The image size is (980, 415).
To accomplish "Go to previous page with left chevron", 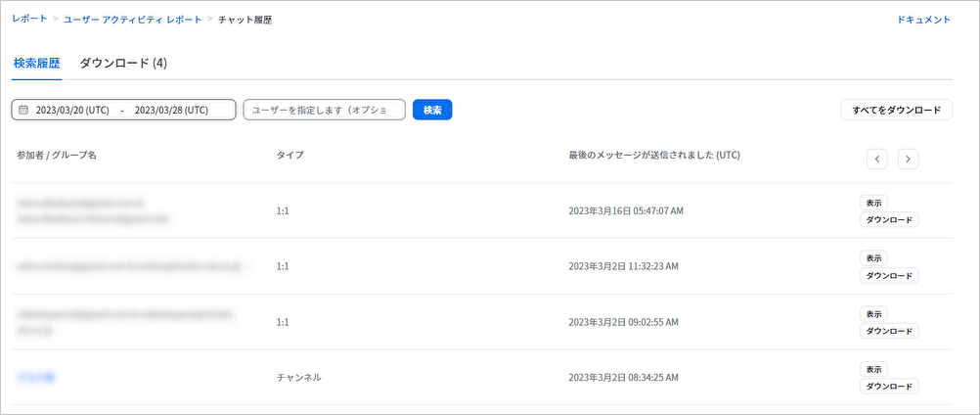I will 878,159.
